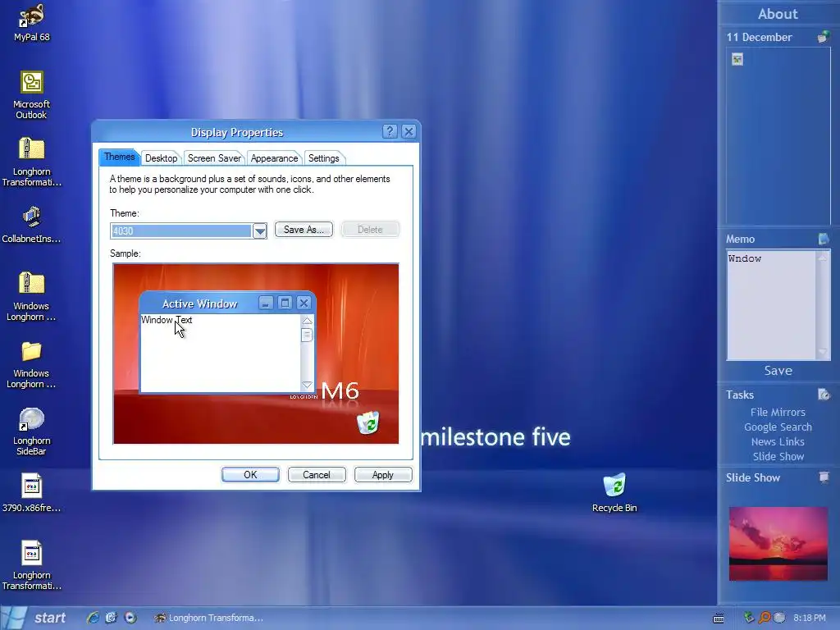Click the theme sample preview image
840x630 pixels.
(256, 354)
